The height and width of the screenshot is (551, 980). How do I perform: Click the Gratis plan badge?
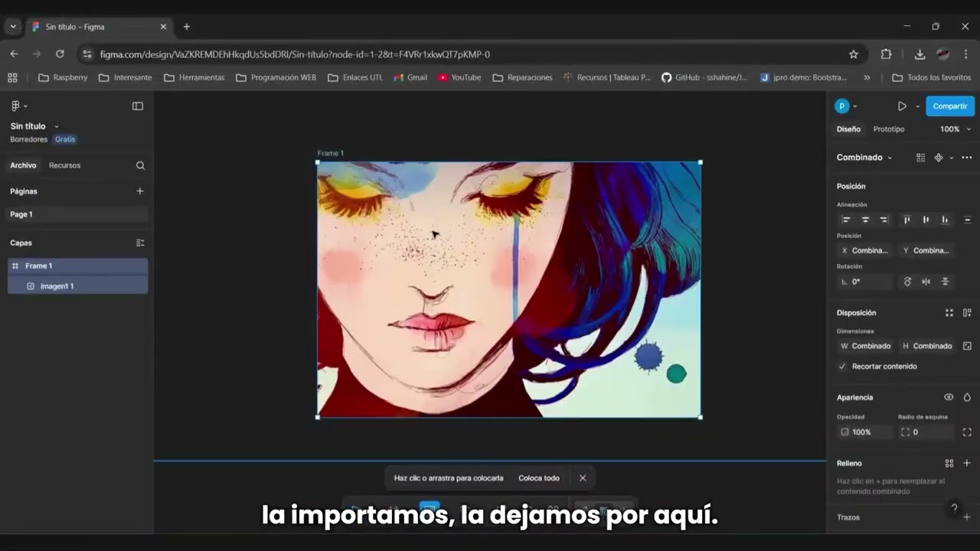[x=65, y=139]
